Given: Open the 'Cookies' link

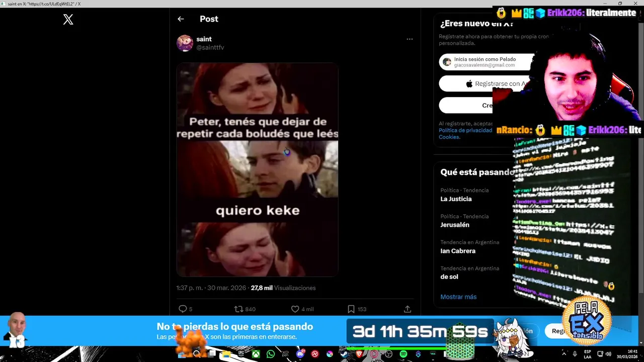Looking at the screenshot, I should [449, 137].
